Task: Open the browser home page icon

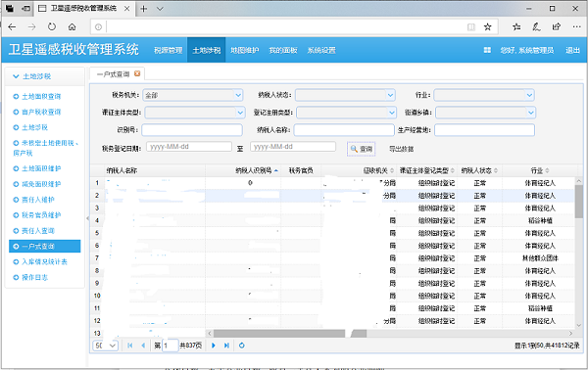Action: pyautogui.click(x=72, y=27)
